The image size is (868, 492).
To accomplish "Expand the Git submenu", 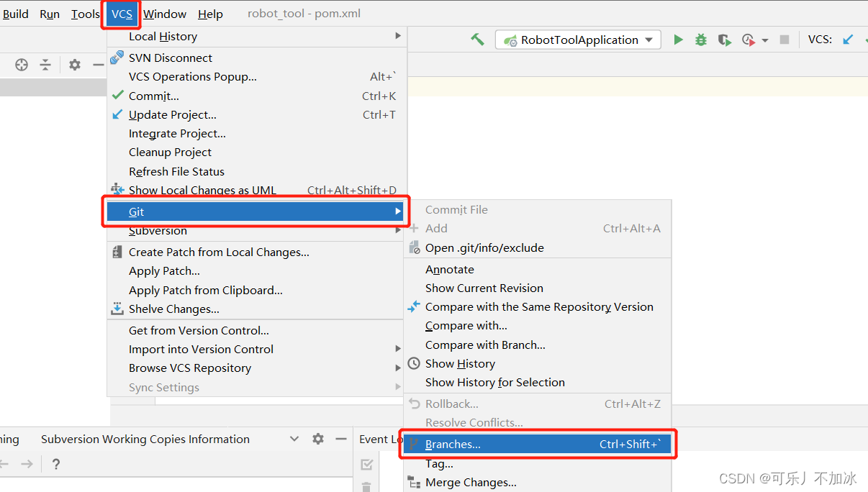I will tap(257, 211).
